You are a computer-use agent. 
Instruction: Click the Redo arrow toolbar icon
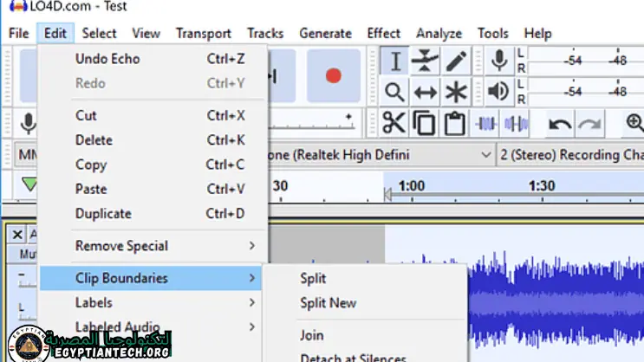pos(590,123)
